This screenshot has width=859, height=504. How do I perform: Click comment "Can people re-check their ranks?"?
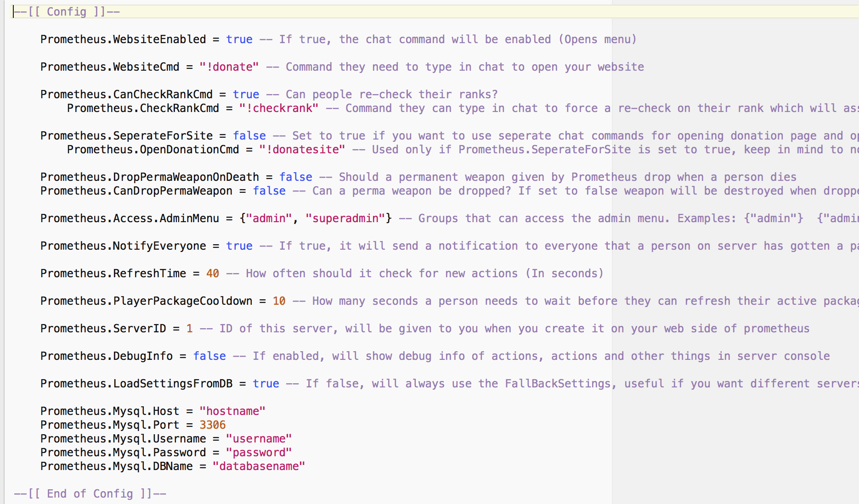click(382, 95)
